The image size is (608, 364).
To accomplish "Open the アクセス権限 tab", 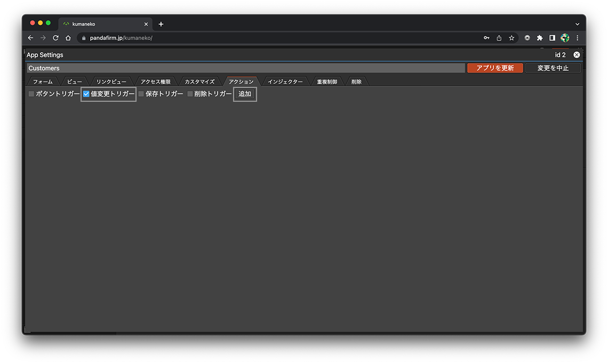I will 155,82.
